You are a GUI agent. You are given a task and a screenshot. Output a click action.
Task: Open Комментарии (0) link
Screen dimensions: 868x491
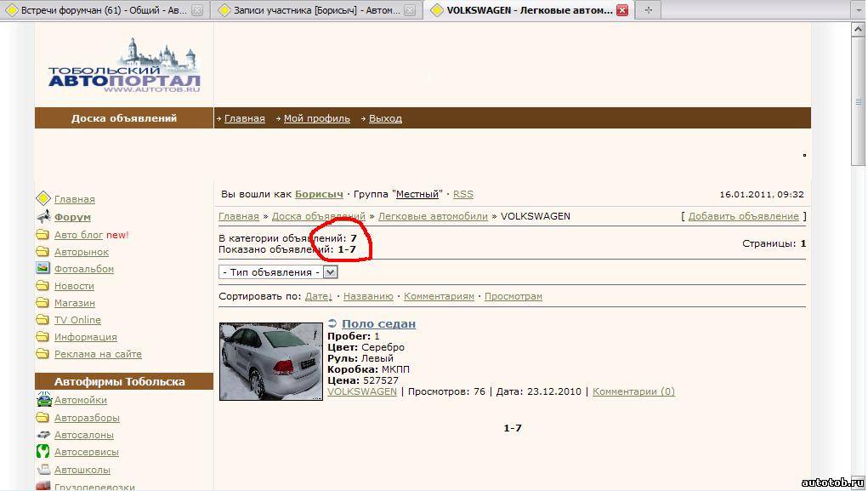click(x=633, y=391)
